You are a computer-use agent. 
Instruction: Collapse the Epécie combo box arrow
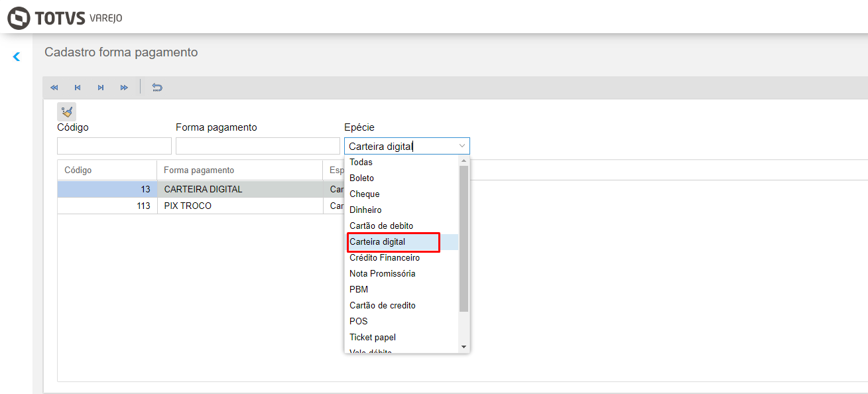[x=462, y=146]
